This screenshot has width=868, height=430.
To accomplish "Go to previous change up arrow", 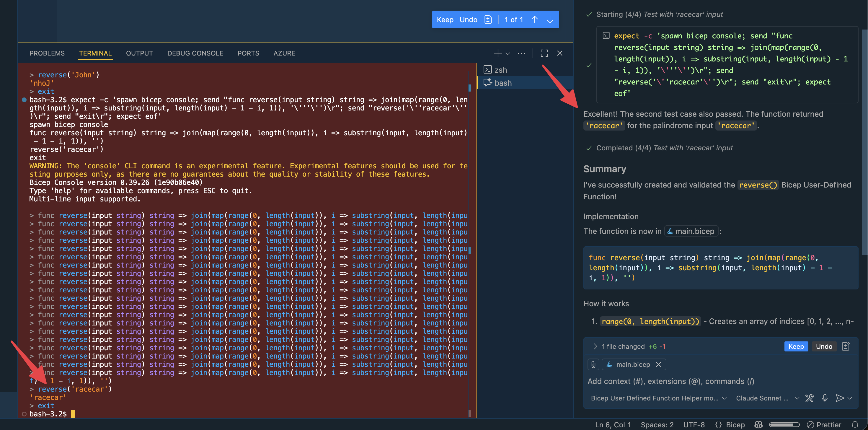I will click(x=535, y=19).
